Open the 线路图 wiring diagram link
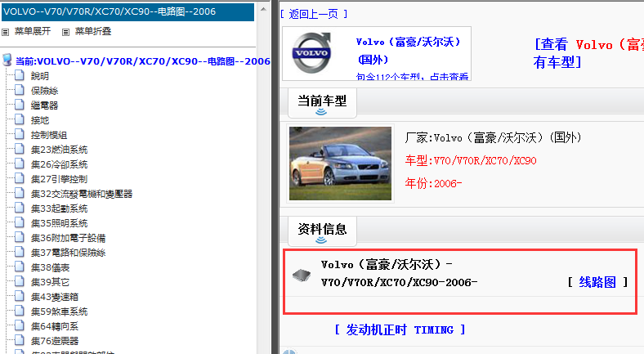This screenshot has height=354, width=644. (597, 282)
